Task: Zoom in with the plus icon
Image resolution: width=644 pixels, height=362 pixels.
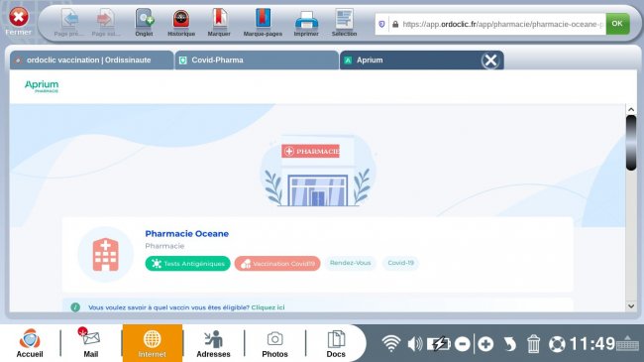Action: (485, 343)
